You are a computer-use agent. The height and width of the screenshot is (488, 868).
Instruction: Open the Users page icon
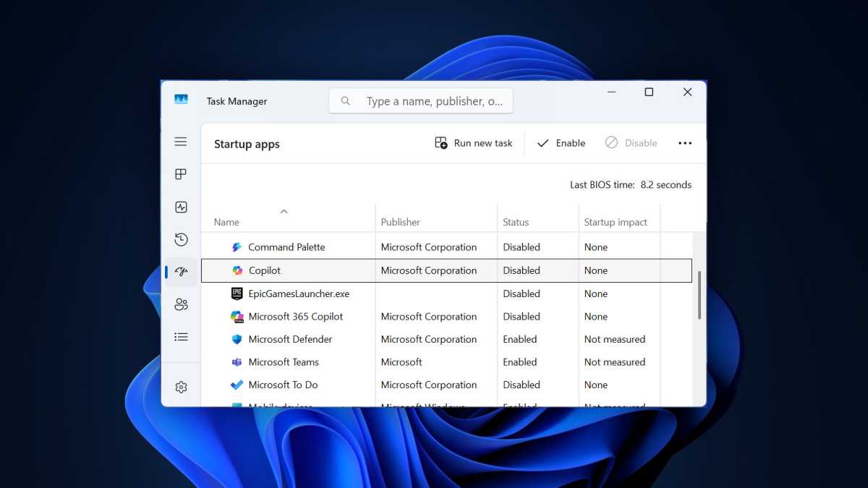181,304
